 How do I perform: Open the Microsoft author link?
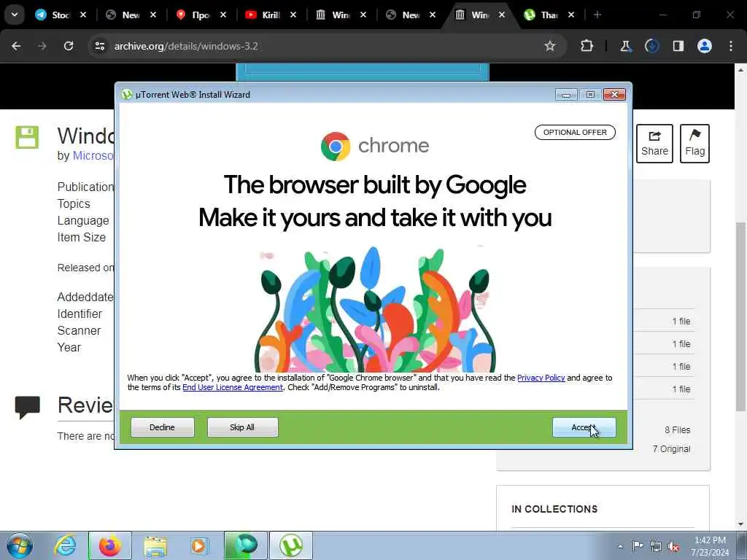pyautogui.click(x=93, y=156)
